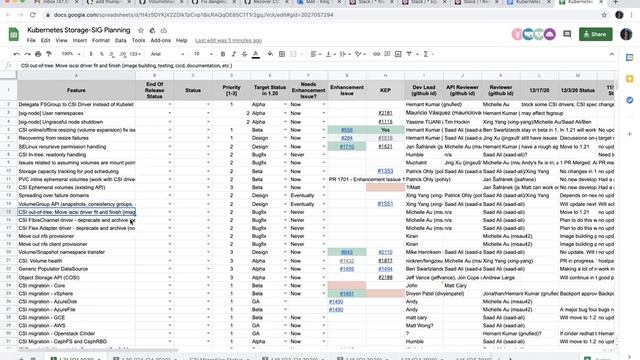Open the Edit menu
The width and height of the screenshot is (640, 360).
click(x=45, y=40)
